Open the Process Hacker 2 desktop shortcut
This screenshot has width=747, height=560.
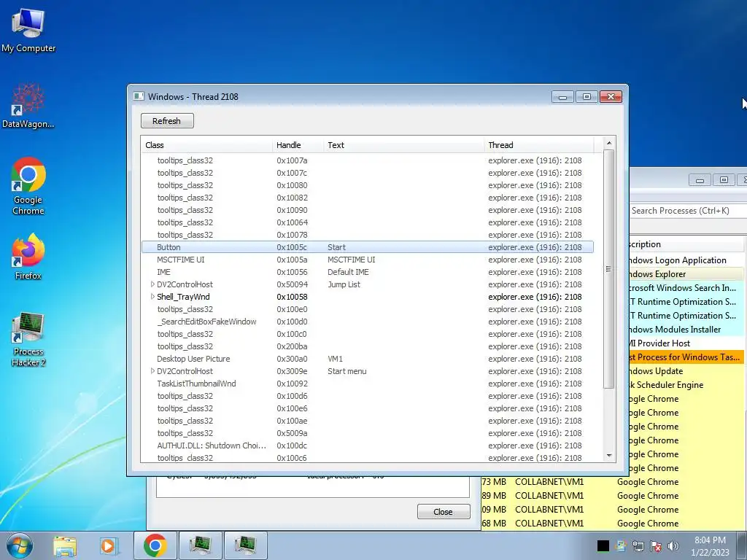[x=28, y=339]
